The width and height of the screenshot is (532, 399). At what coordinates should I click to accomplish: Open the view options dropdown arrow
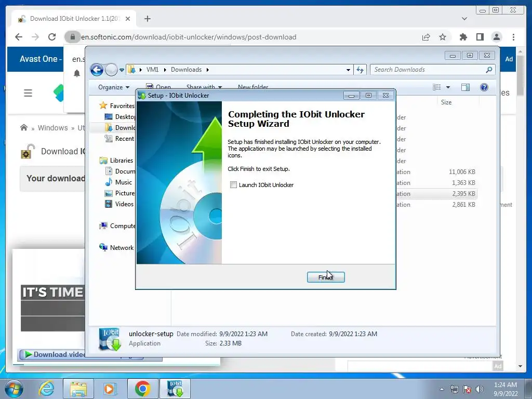[448, 87]
